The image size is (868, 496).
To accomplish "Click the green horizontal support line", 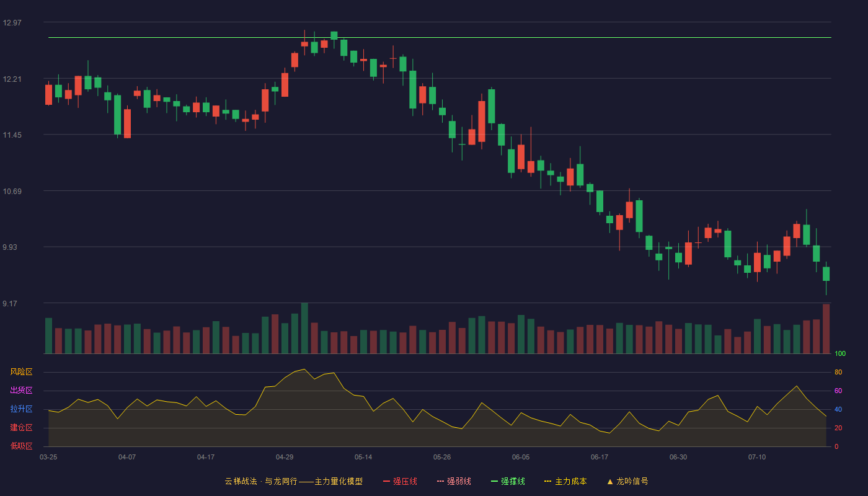I will (440, 38).
